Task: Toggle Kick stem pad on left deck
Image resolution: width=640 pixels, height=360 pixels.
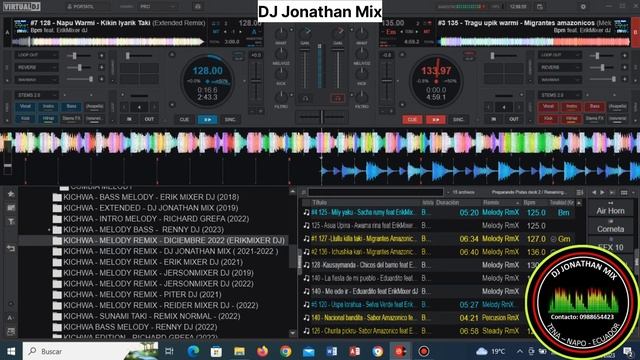Action: [25, 119]
